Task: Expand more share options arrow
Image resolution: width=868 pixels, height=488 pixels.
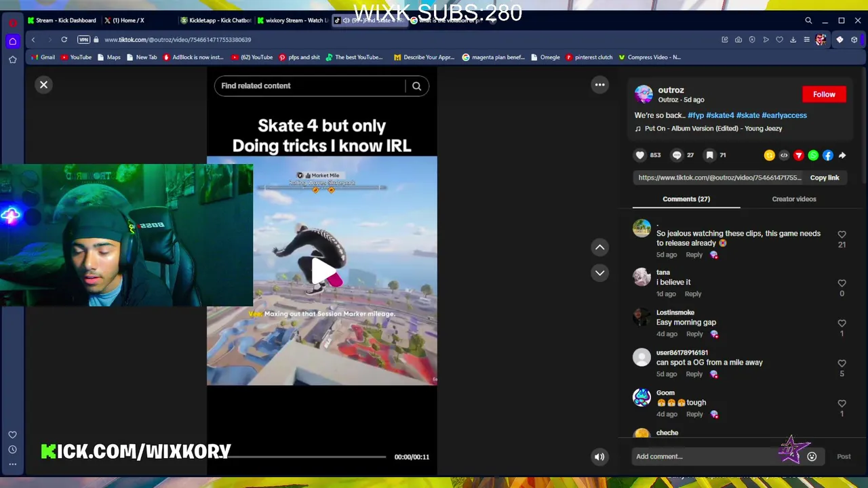Action: pyautogui.click(x=842, y=155)
